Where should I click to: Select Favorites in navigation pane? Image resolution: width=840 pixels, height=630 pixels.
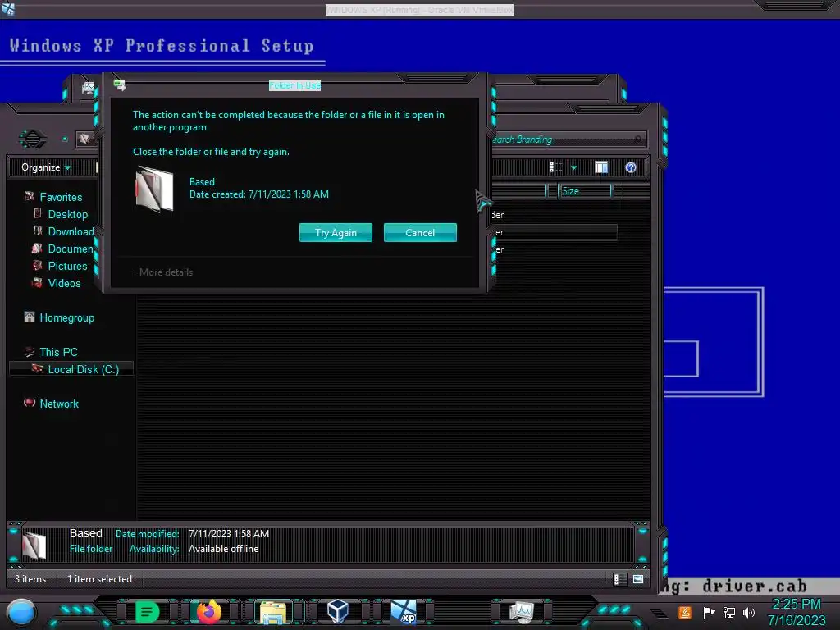61,197
